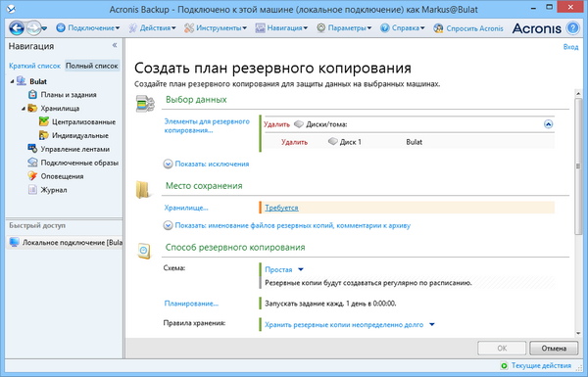This screenshot has width=588, height=377.
Task: Expand Показать: исключения section
Action: point(206,165)
